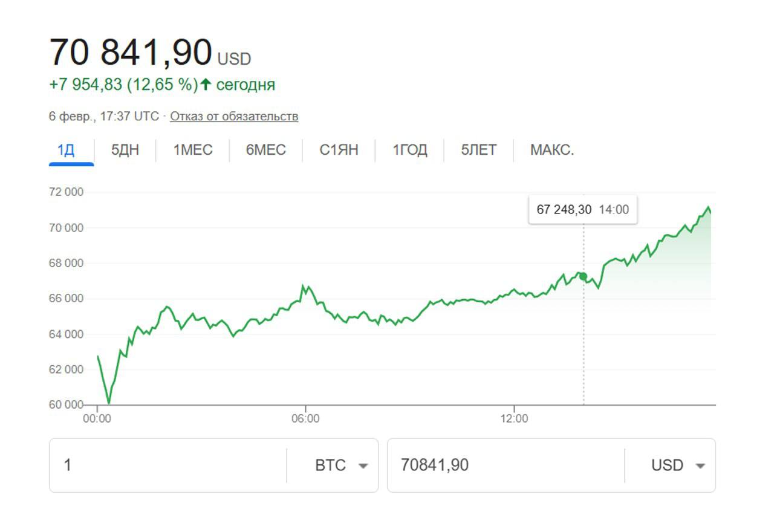Image resolution: width=774 pixels, height=532 pixels.
Task: Open the 1МЕС period tab
Action: tap(193, 150)
